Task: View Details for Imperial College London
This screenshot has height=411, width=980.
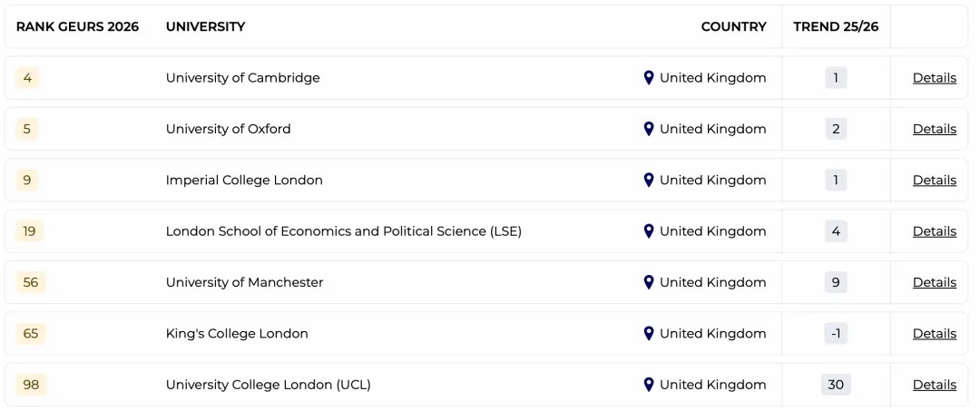Action: (934, 180)
